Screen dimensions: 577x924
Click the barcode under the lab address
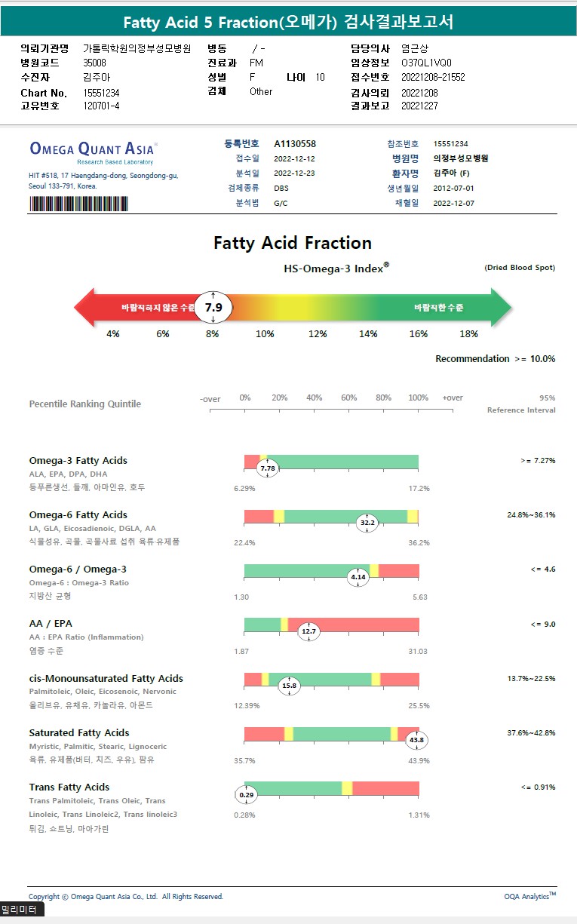click(x=79, y=204)
